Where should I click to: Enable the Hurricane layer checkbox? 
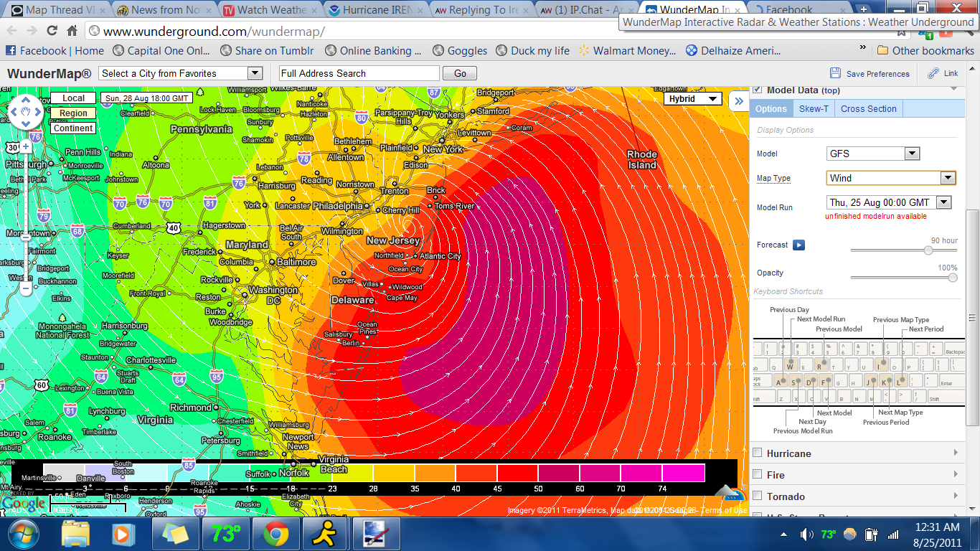(x=758, y=453)
